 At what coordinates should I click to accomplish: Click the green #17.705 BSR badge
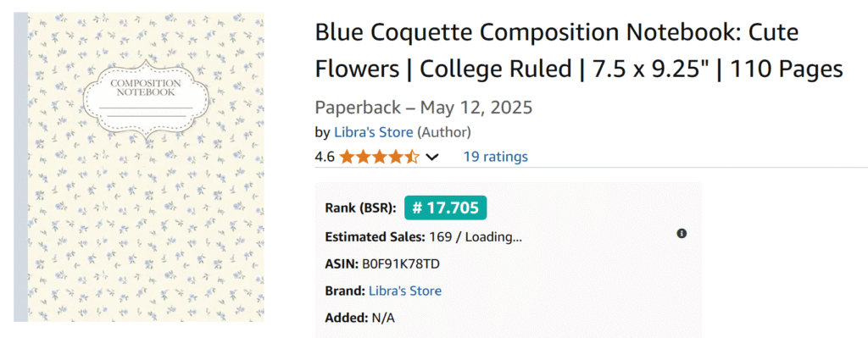pyautogui.click(x=445, y=208)
